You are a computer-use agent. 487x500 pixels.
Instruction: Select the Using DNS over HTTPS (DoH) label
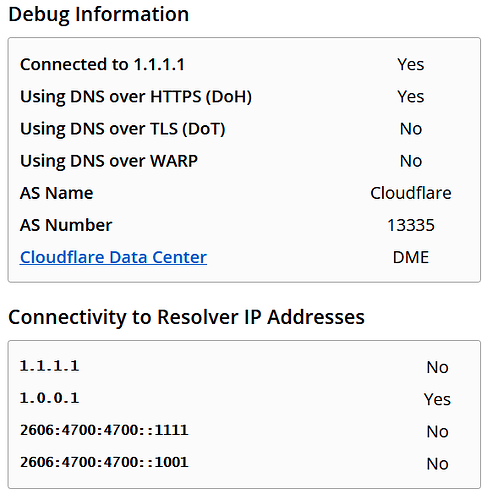(136, 97)
